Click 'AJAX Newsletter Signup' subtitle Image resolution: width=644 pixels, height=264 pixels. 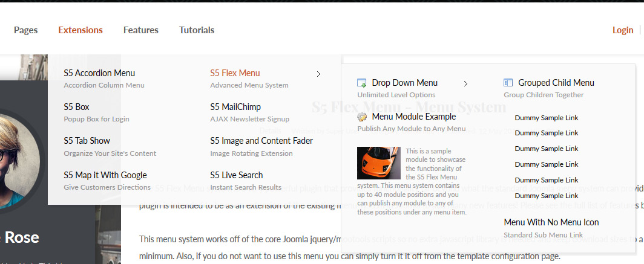pos(250,119)
